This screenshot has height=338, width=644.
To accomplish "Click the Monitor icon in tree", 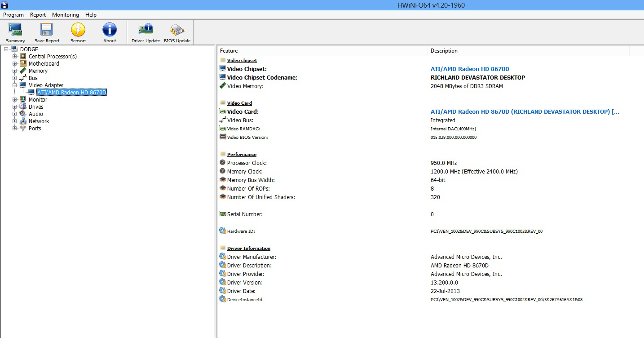I will point(23,99).
